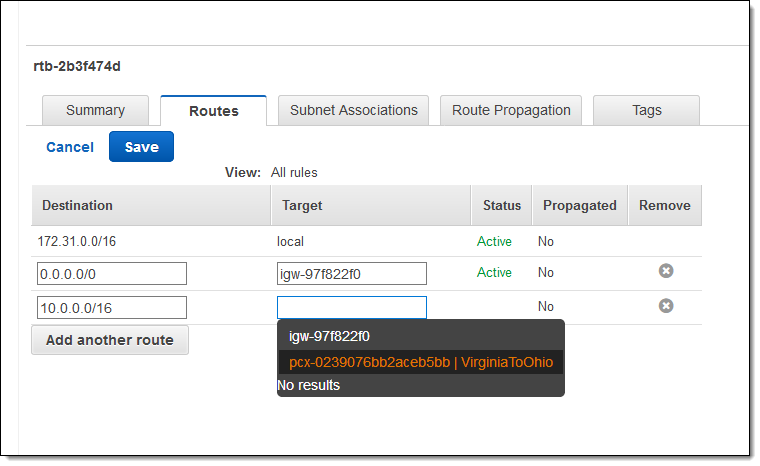Remove the 10.0.0.0/16 route

click(665, 306)
